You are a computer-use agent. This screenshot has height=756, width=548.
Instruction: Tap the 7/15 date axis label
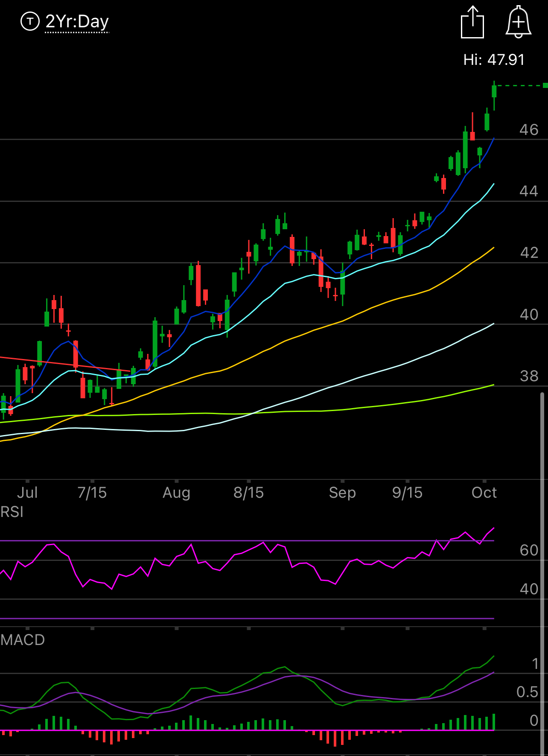coord(92,493)
